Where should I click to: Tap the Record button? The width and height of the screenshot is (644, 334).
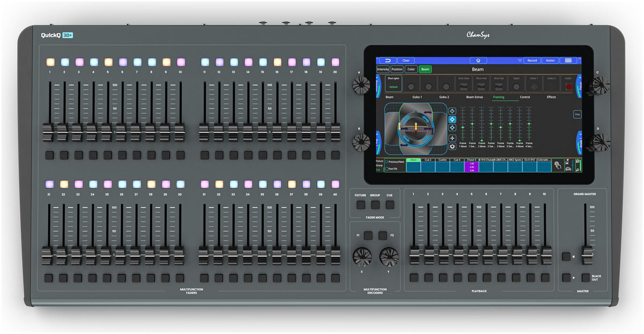(x=532, y=61)
